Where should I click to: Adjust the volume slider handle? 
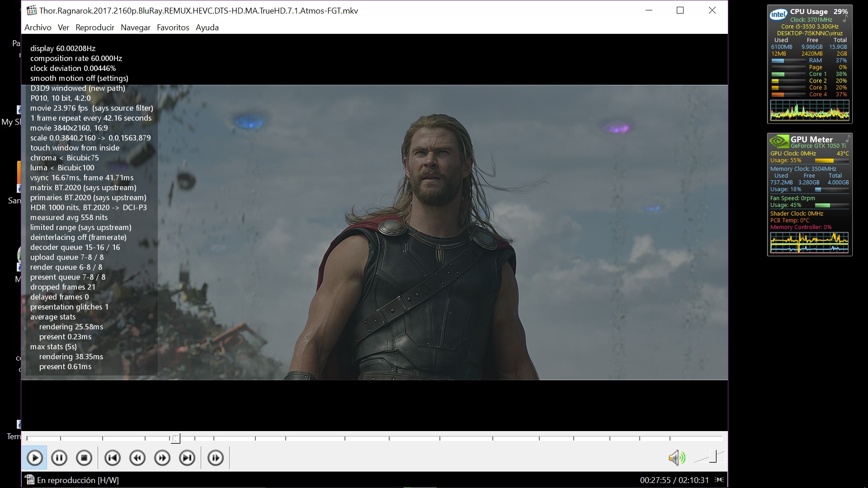click(713, 456)
